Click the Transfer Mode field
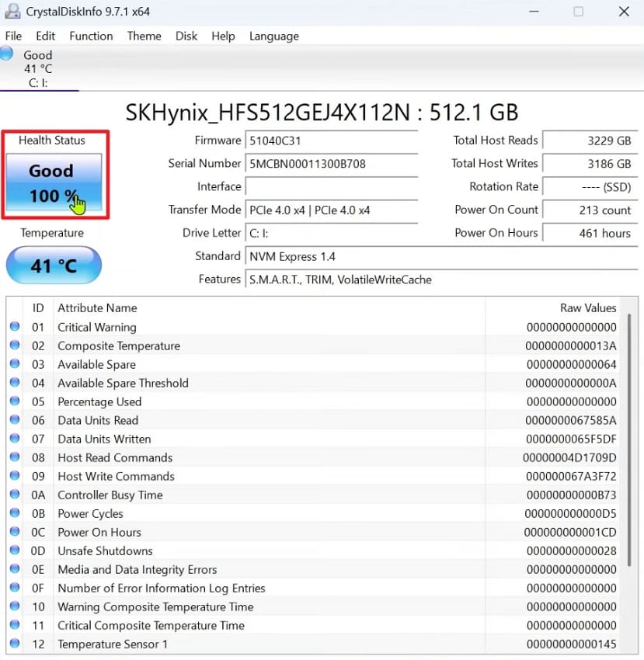The width and height of the screenshot is (644, 660). (332, 210)
